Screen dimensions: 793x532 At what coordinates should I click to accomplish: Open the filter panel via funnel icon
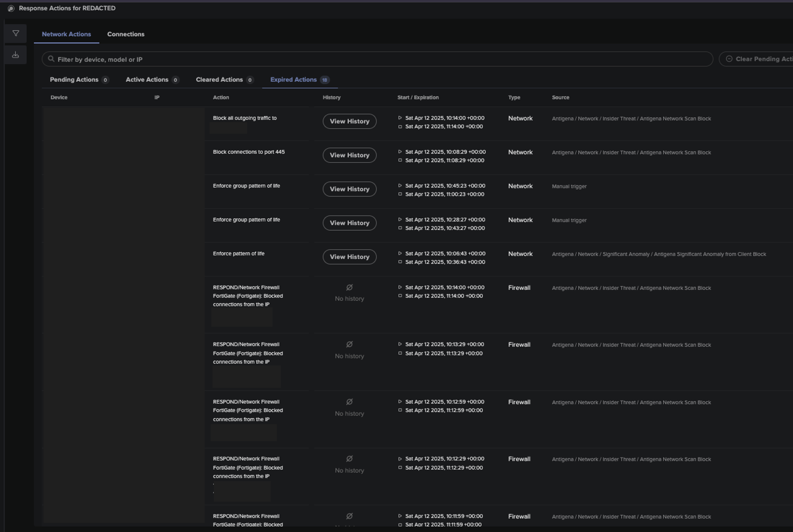click(15, 33)
